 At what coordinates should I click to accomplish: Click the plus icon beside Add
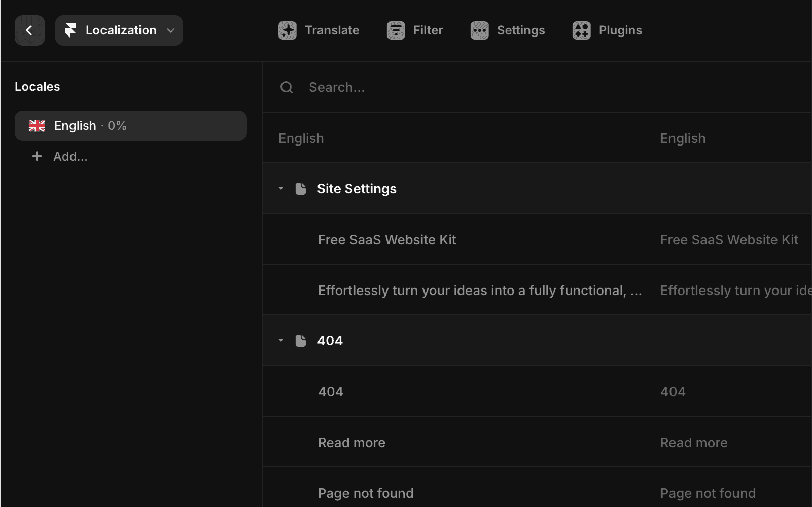pos(37,156)
